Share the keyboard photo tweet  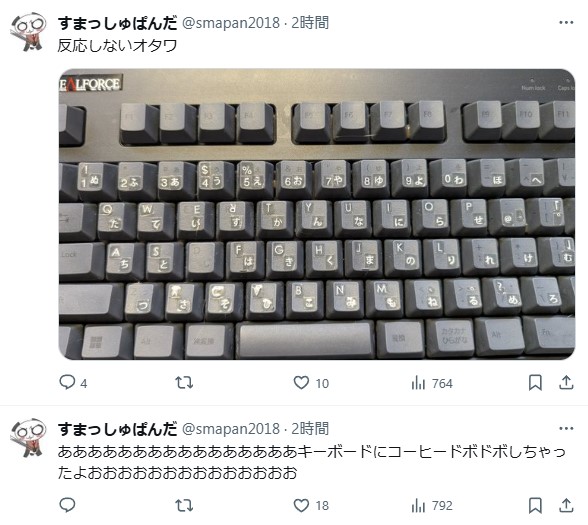[566, 383]
